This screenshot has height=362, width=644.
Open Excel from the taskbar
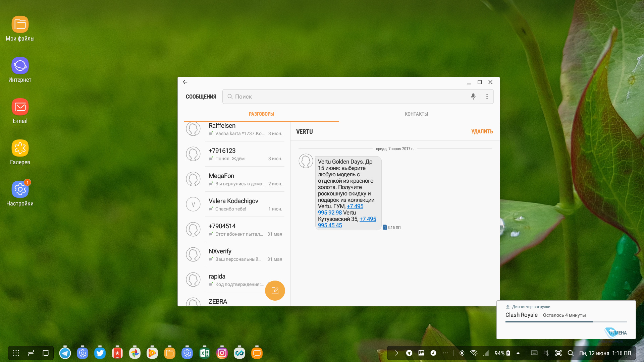[x=205, y=353]
